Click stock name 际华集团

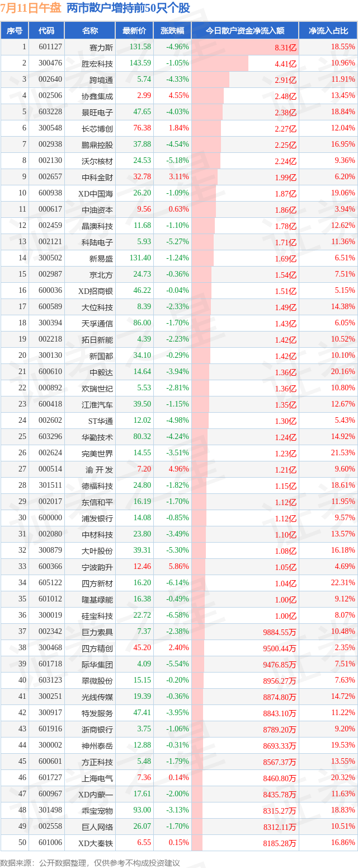click(97, 665)
